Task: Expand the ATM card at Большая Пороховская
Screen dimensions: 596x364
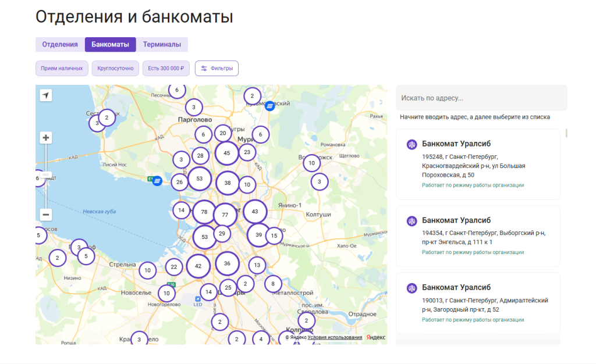Action: [478, 165]
